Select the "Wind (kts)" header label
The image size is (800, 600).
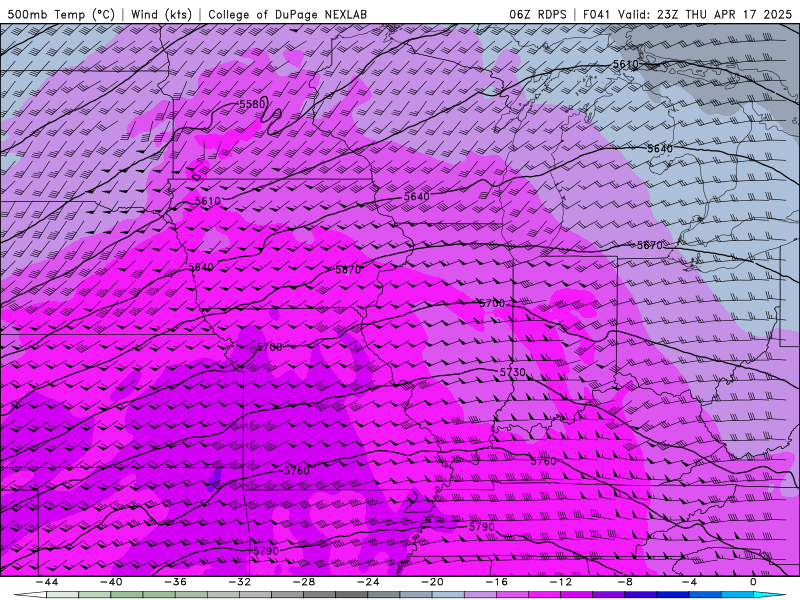click(x=162, y=14)
